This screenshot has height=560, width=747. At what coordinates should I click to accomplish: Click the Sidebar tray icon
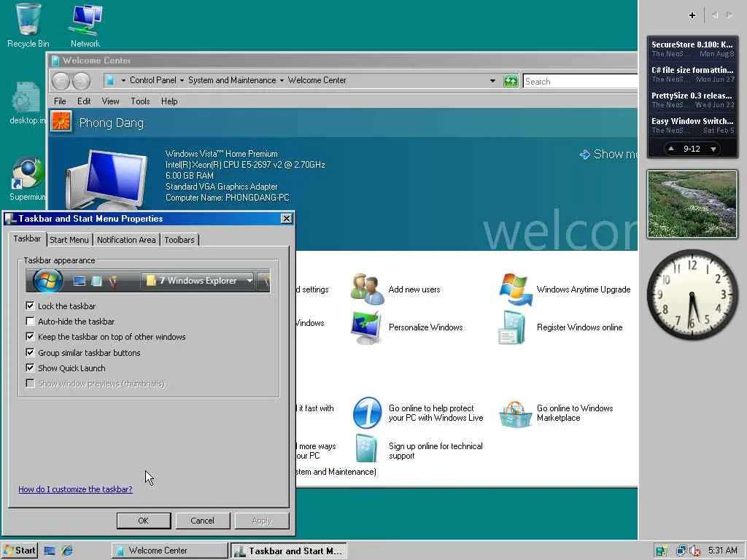click(x=661, y=551)
